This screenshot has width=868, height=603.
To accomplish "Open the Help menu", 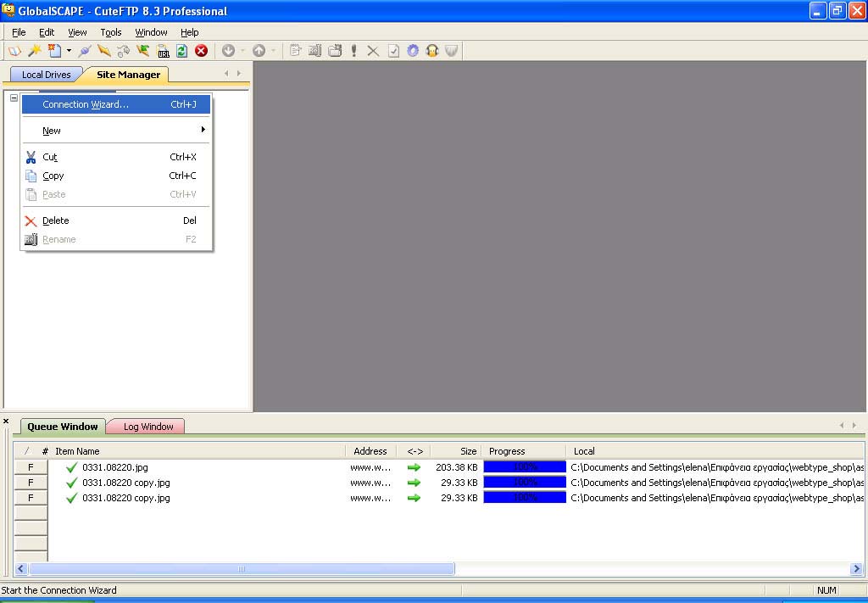I will coord(189,32).
